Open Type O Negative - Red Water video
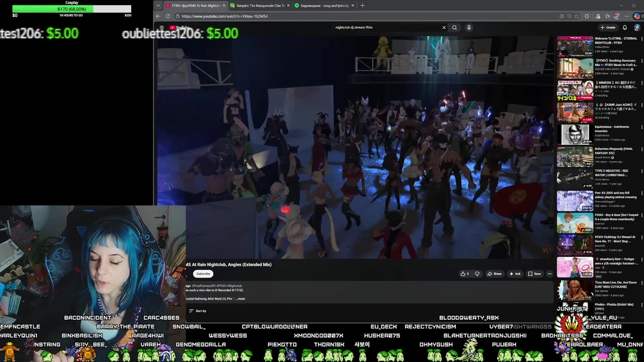Viewport: 644px width, 362px height. (x=575, y=179)
